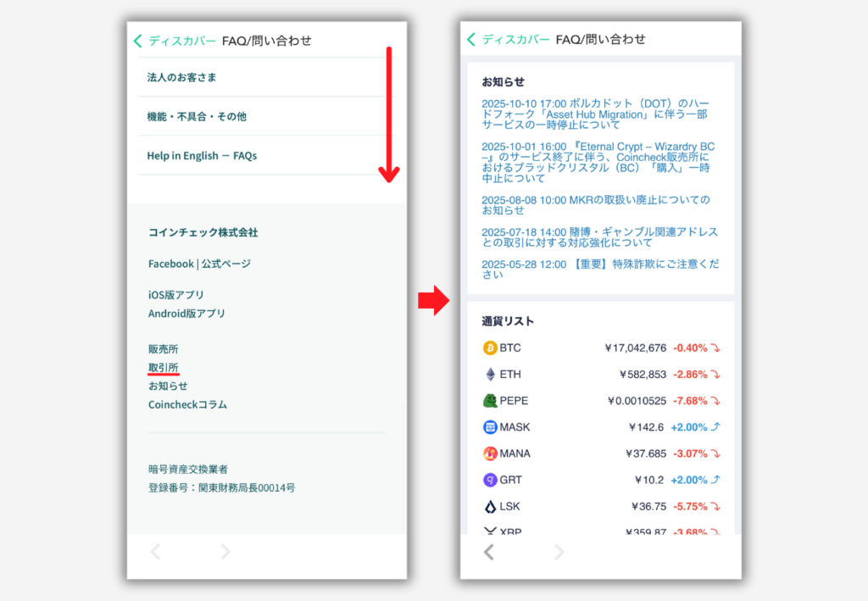Open the MASK coin icon
Viewport: 868px width, 601px height.
tap(489, 427)
